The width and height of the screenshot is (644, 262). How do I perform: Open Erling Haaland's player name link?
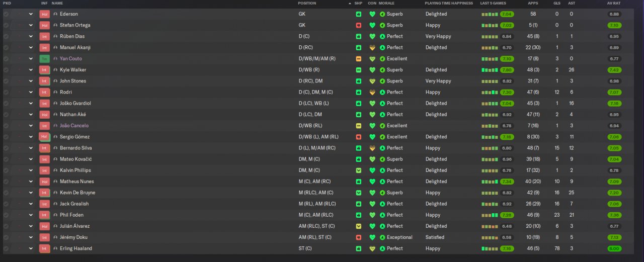pyautogui.click(x=76, y=248)
